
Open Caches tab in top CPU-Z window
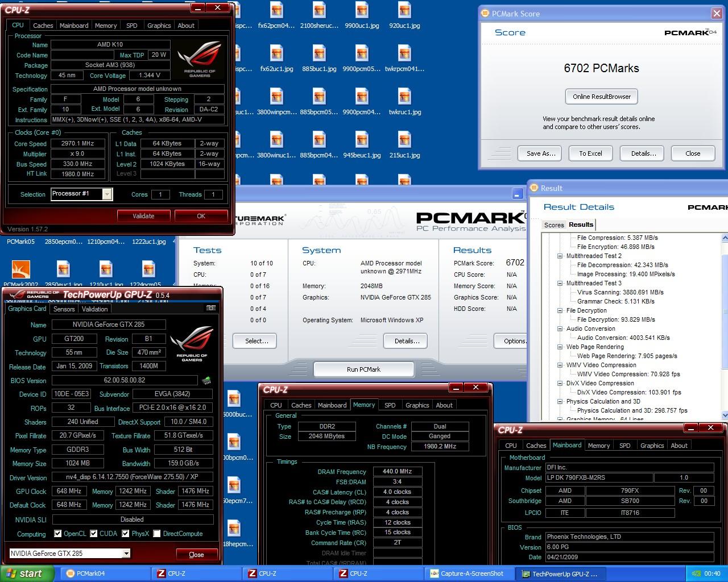pos(43,26)
